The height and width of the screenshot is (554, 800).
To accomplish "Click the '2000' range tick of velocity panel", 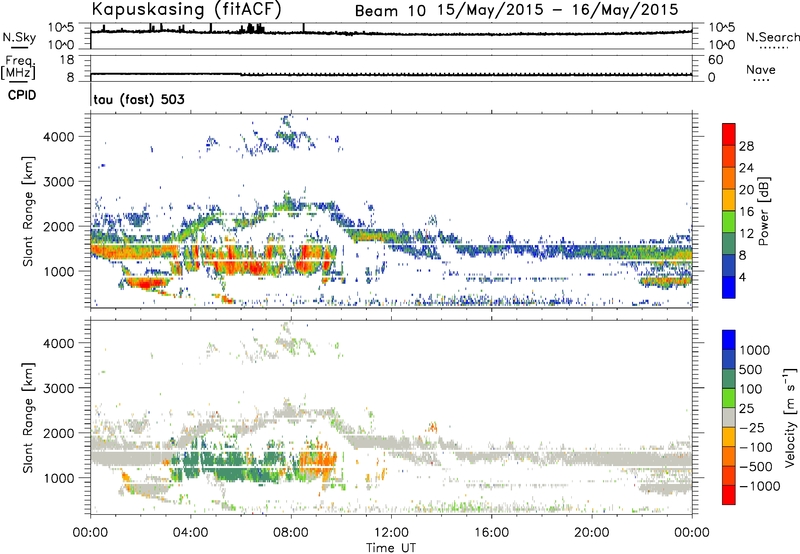I will [59, 433].
